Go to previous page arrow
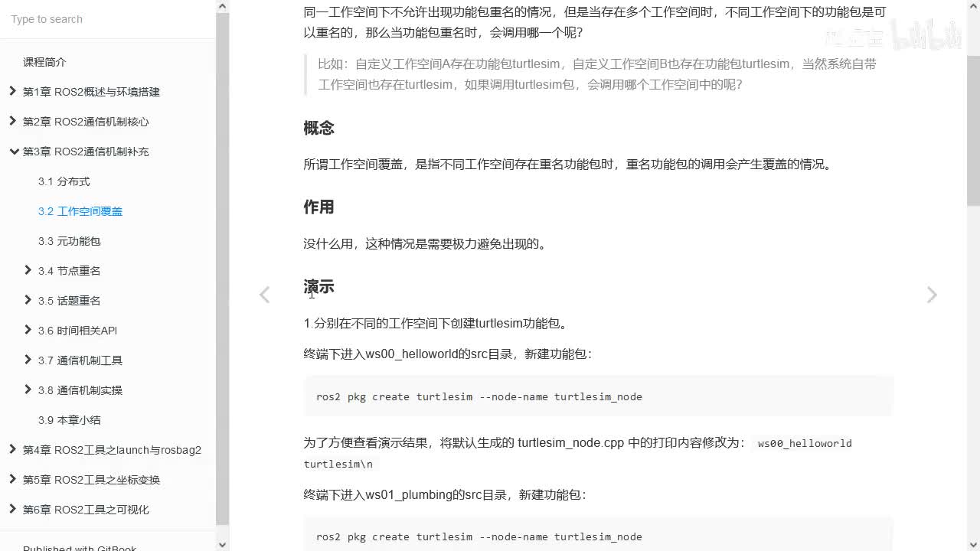The image size is (980, 551). [264, 295]
